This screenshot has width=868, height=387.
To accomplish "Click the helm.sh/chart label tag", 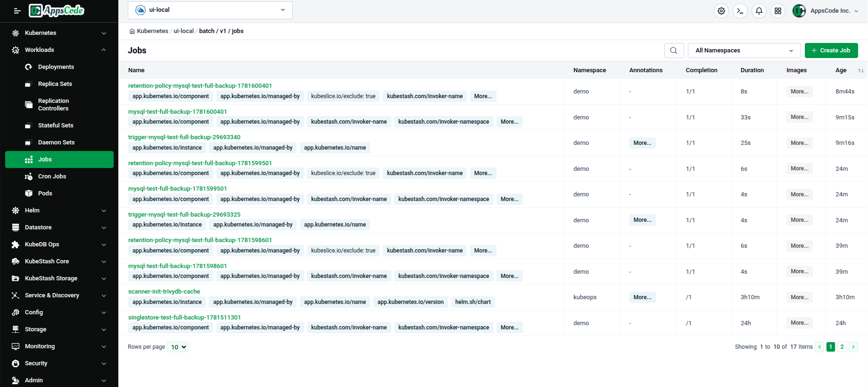I will 473,302.
